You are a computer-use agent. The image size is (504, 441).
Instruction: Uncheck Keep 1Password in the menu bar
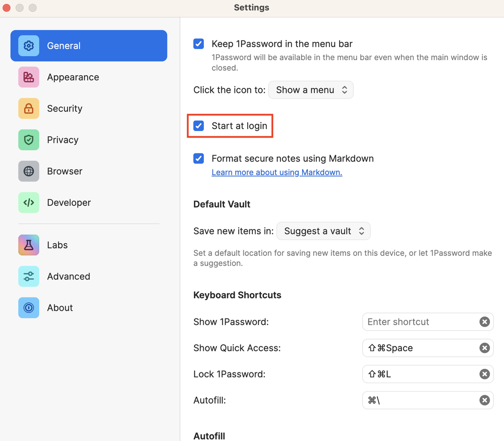pos(199,44)
